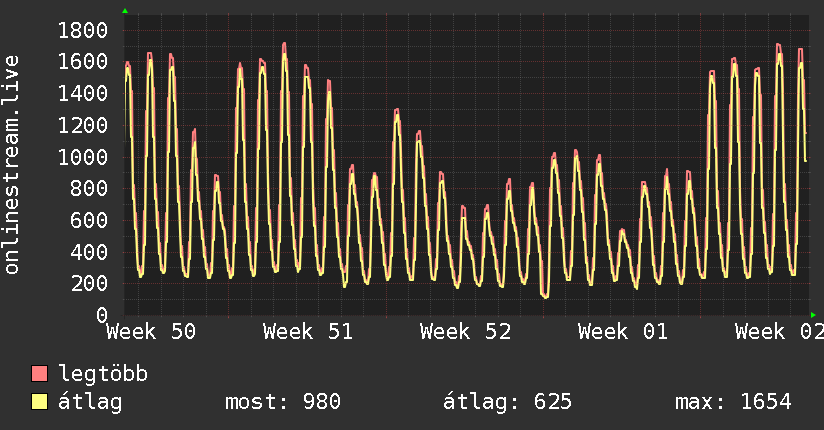824x430 pixels.
Task: Click the 200 y-axis value
Action: pos(89,284)
